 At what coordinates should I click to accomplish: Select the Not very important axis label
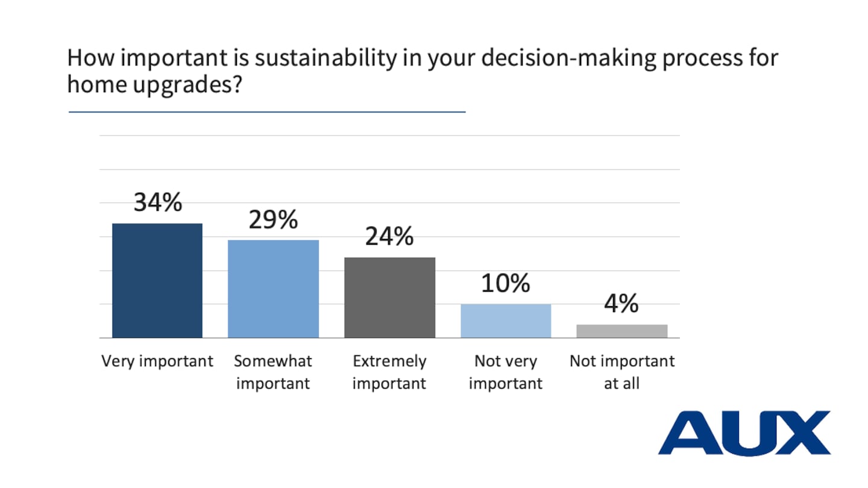coord(506,372)
